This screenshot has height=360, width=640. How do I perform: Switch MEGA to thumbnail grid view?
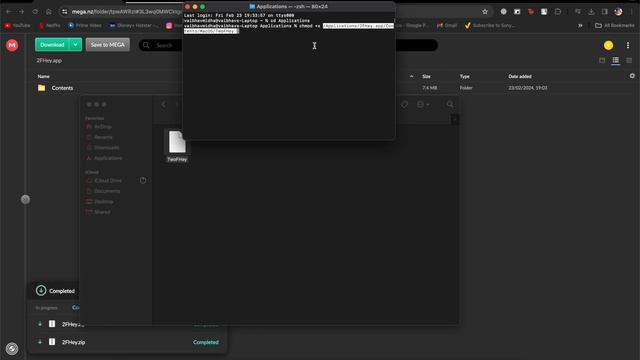coord(629,60)
